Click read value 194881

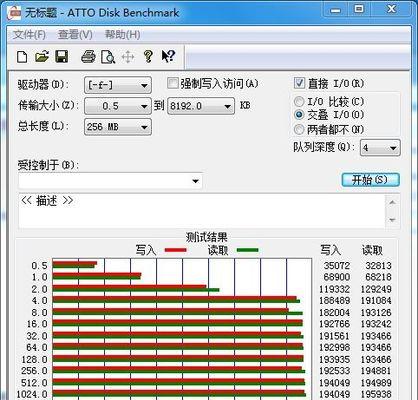376,371
